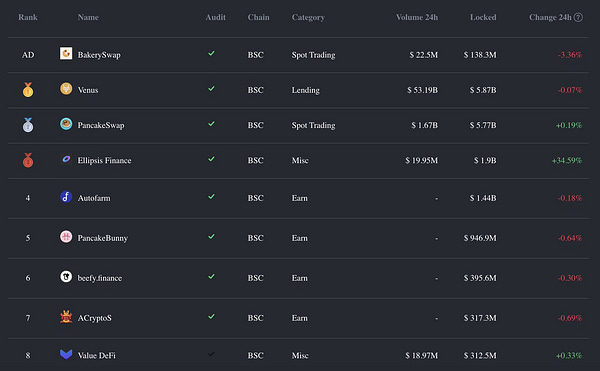Click the $ 946.9M locked value
The width and height of the screenshot is (600, 371).
(480, 238)
